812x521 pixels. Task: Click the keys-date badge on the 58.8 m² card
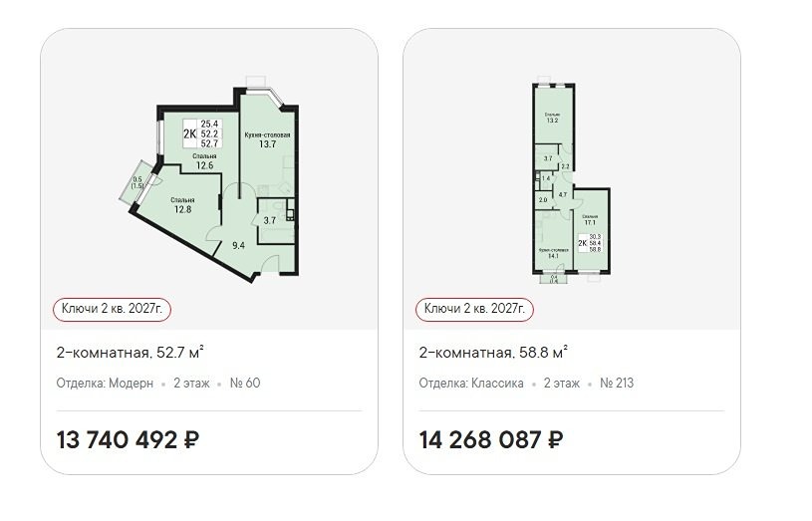473,309
